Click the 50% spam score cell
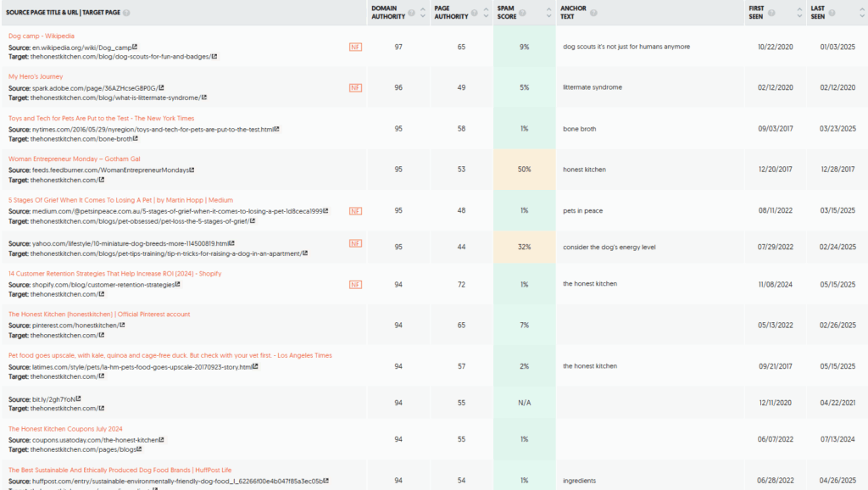Viewport: 868px width, 490px height. pyautogui.click(x=524, y=170)
